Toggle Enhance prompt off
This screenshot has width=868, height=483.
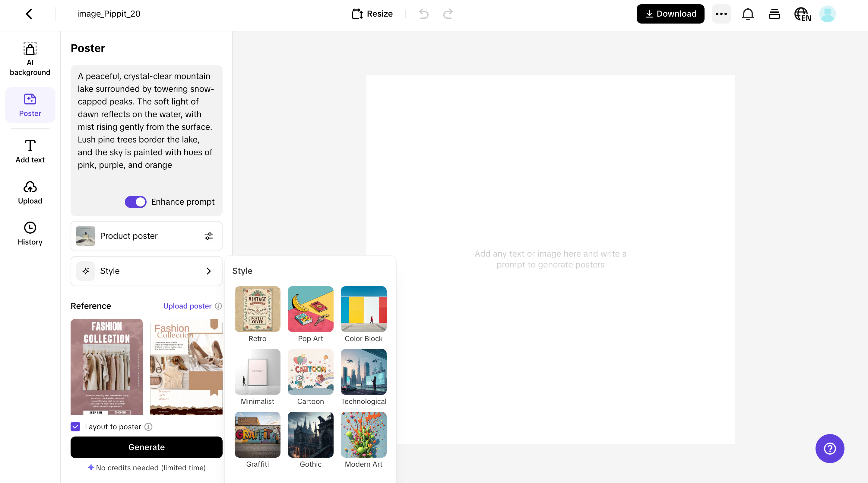click(x=135, y=202)
